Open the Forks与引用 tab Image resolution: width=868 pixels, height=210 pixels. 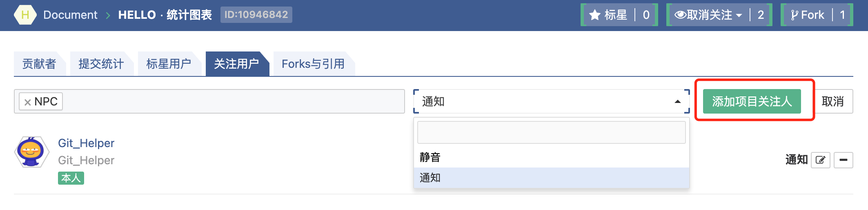313,64
